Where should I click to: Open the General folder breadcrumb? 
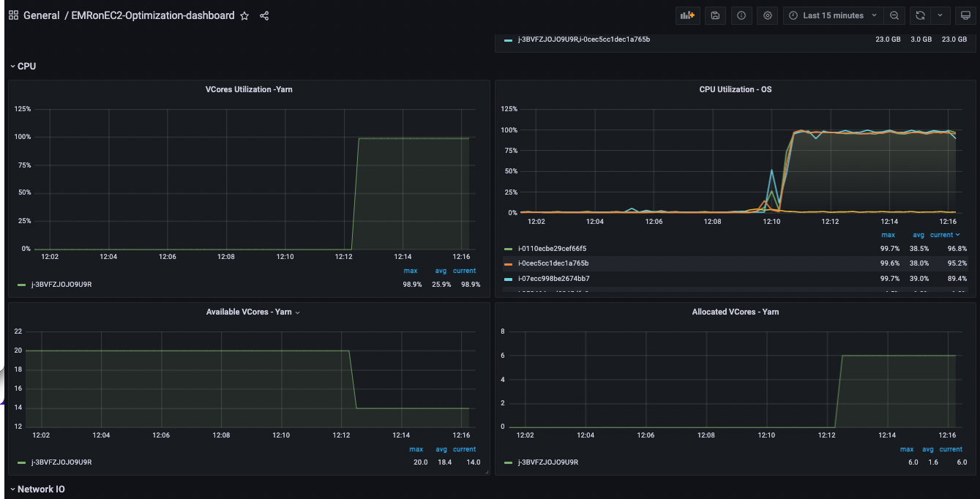[42, 15]
